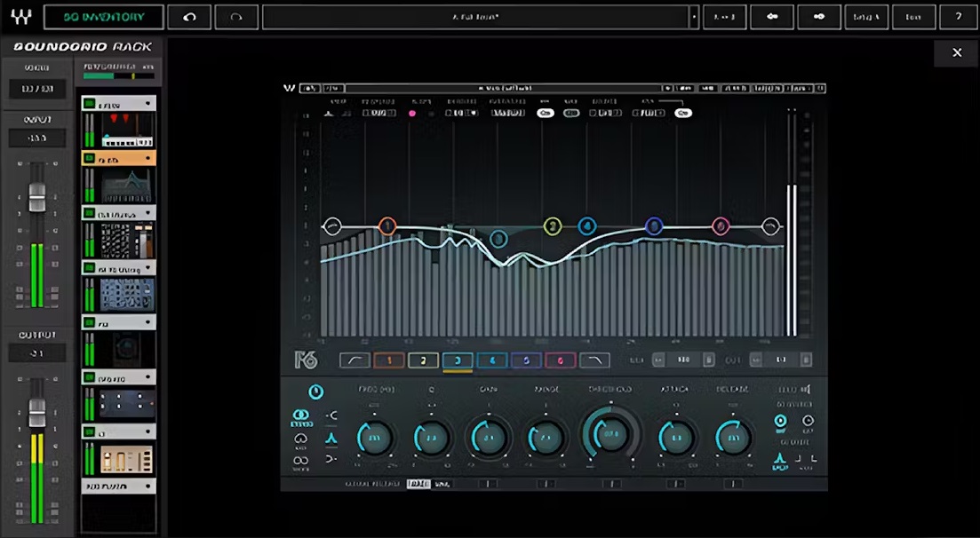Image resolution: width=980 pixels, height=538 pixels.
Task: Click the Output value field in rack
Action: click(x=37, y=353)
